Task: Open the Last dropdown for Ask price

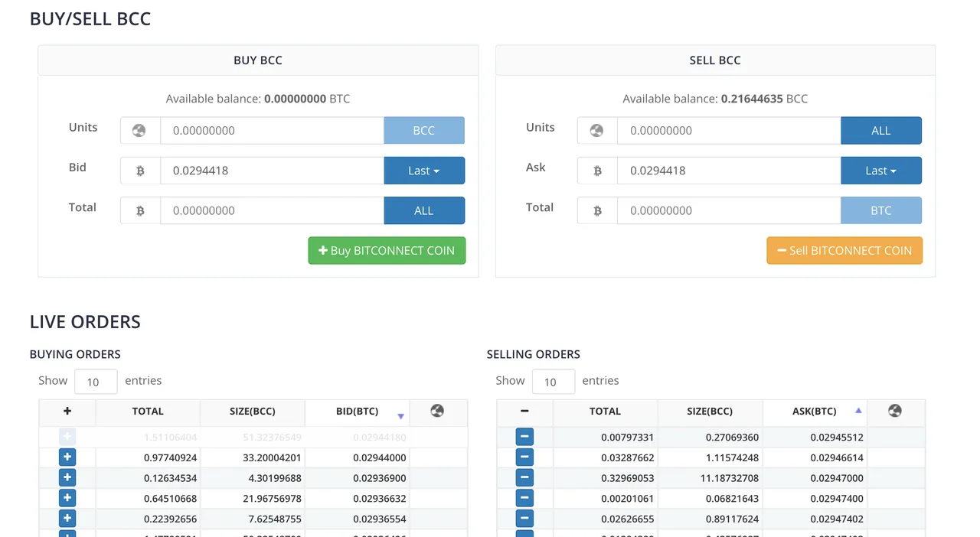Action: (x=881, y=171)
